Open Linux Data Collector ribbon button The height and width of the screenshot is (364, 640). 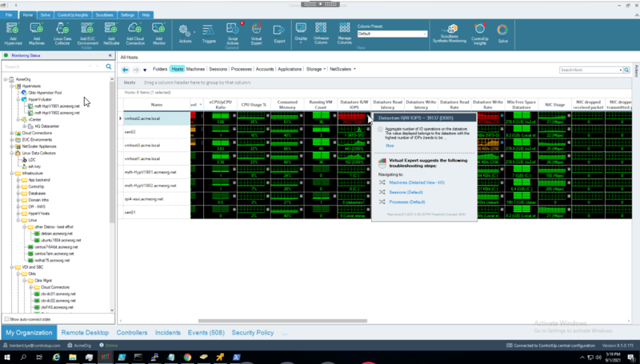coord(62,33)
